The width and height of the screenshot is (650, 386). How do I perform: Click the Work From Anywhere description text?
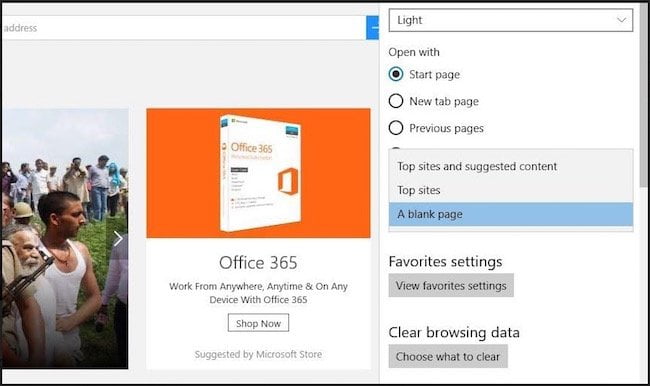(x=258, y=293)
